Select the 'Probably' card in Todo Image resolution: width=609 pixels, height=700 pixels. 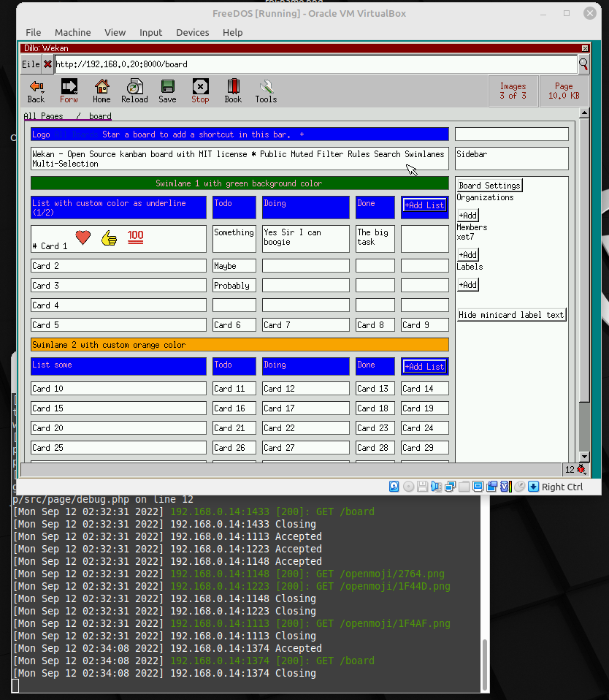234,285
